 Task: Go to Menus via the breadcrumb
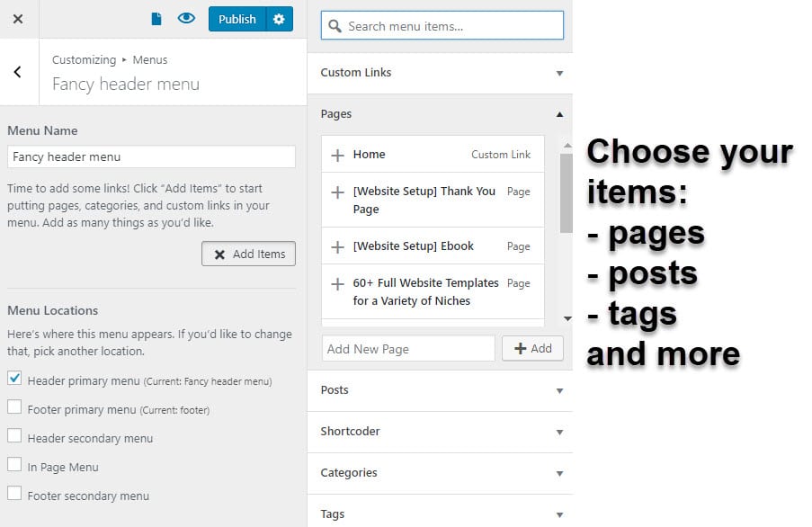coord(149,59)
